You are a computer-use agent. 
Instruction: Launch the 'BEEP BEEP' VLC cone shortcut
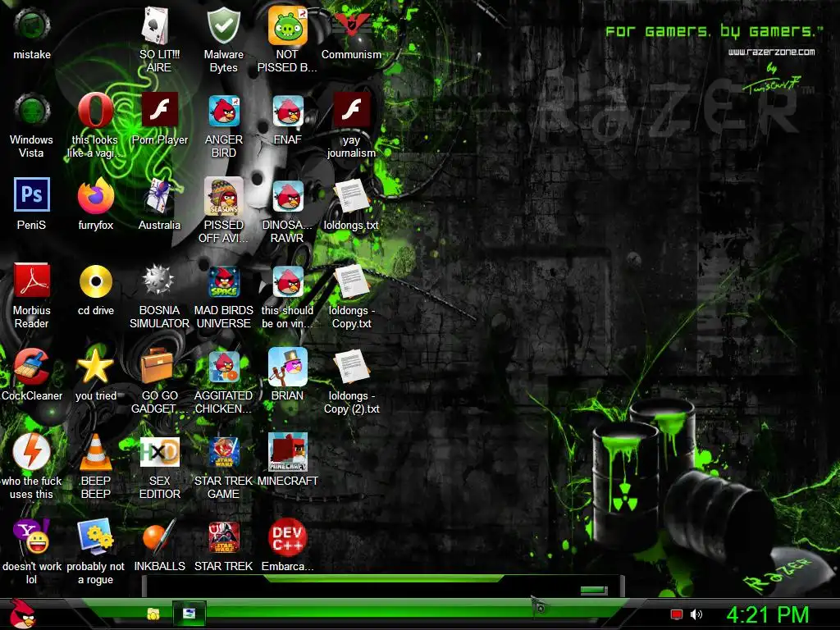pos(95,466)
